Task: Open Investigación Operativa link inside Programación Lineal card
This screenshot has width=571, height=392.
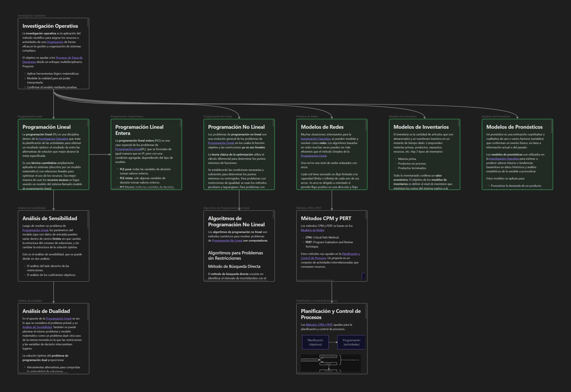Action: point(53,139)
